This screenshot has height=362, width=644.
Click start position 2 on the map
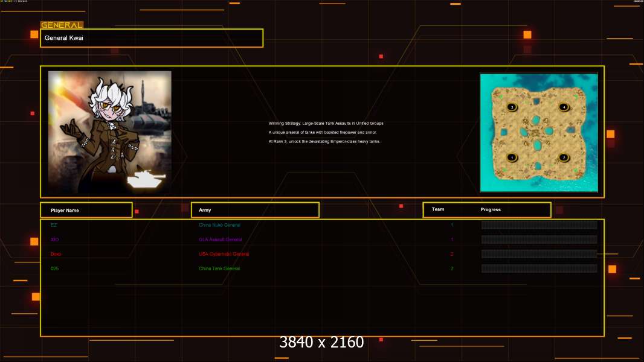click(x=564, y=157)
